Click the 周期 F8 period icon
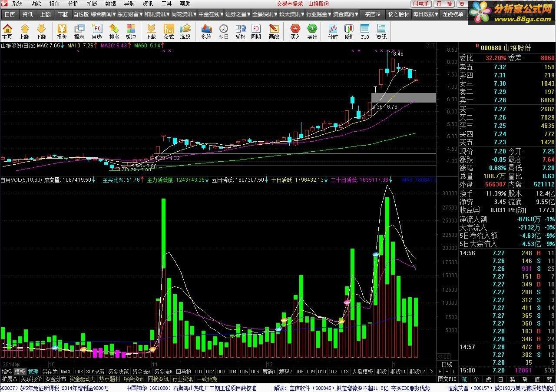556x392 pixels. pos(256,32)
